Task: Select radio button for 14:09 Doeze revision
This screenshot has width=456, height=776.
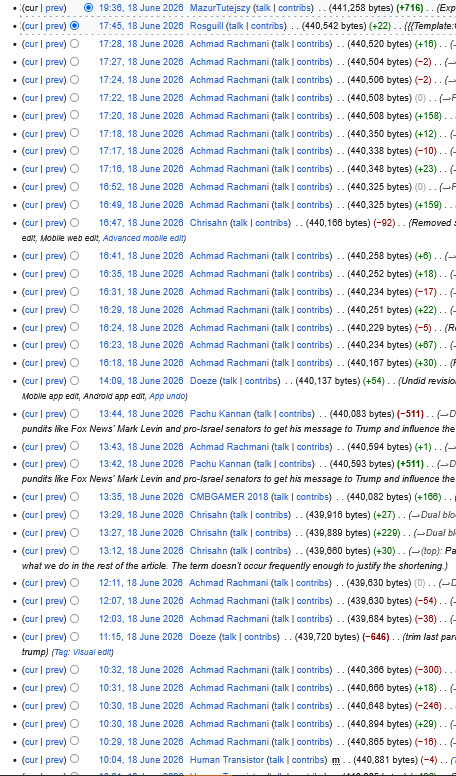Action: click(74, 381)
